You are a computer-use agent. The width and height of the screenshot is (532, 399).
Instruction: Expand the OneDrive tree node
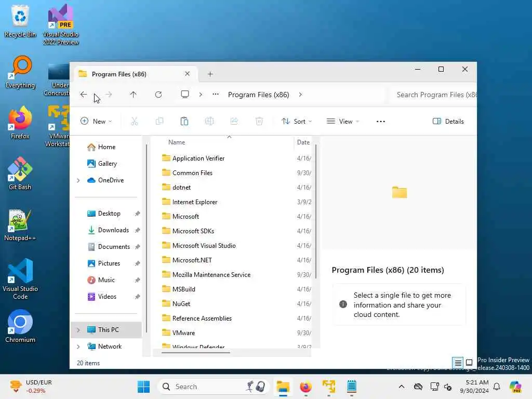(78, 180)
